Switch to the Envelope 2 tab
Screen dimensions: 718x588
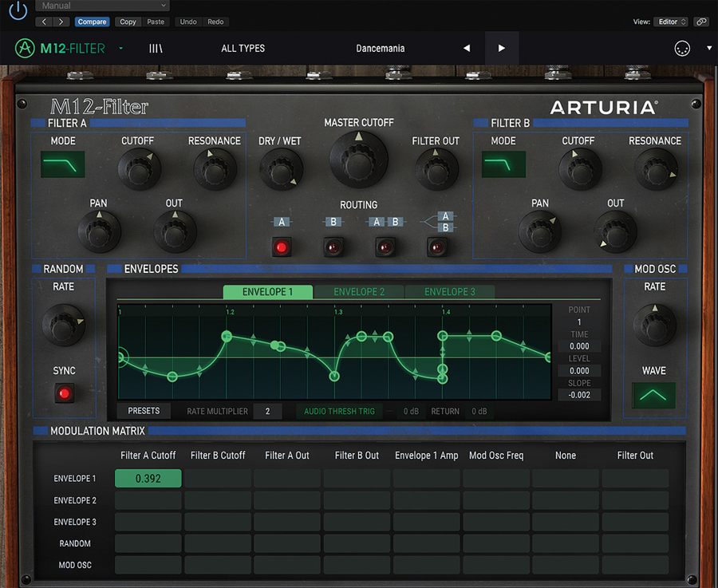(359, 292)
